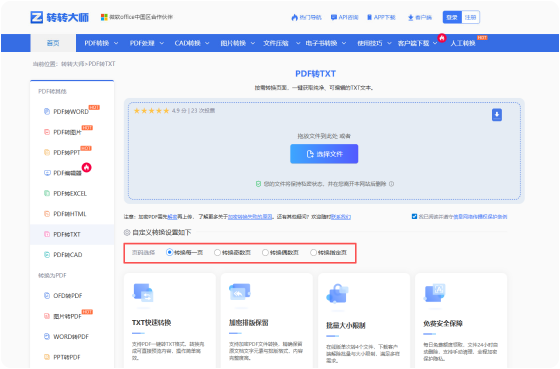Click the gear icon beside 自定义转换设置如下

127,233
